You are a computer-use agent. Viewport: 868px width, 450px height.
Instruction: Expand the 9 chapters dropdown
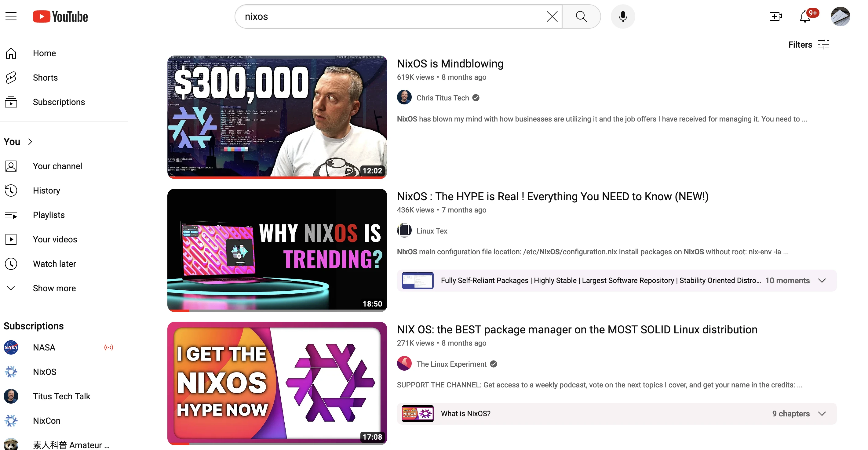tap(822, 414)
